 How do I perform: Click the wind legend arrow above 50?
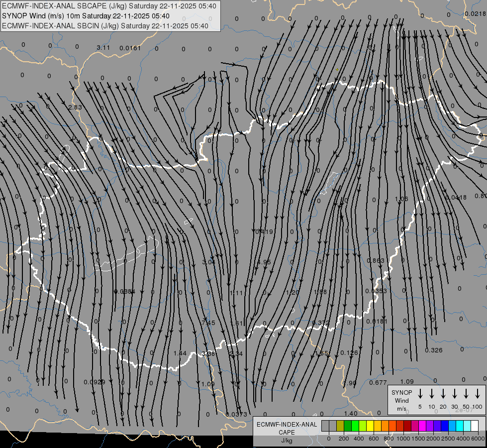click(466, 394)
